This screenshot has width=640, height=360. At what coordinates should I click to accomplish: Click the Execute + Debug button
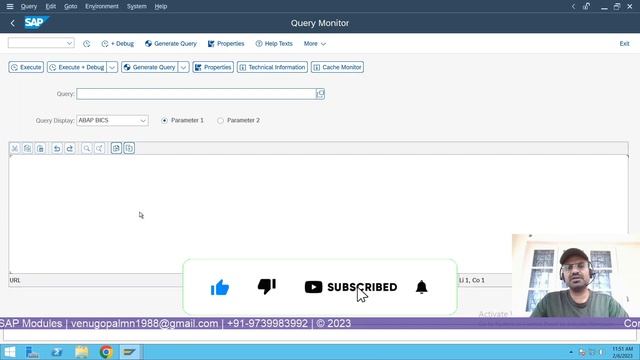click(x=77, y=67)
